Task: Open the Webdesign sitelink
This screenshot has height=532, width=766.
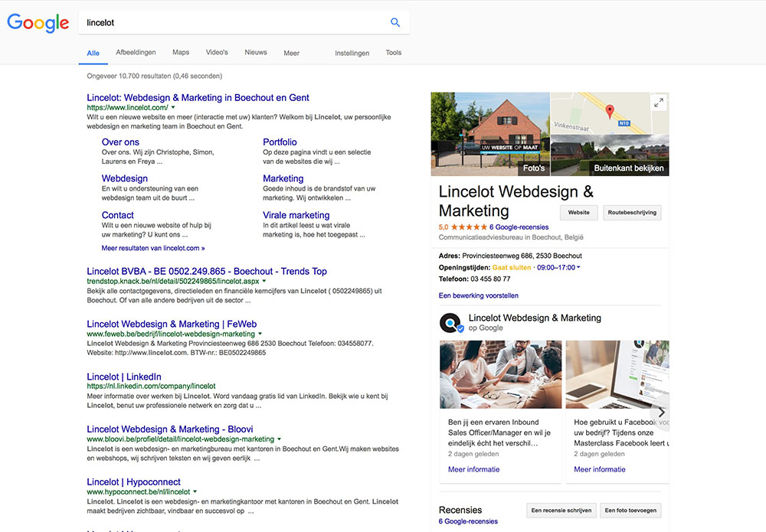Action: click(125, 178)
